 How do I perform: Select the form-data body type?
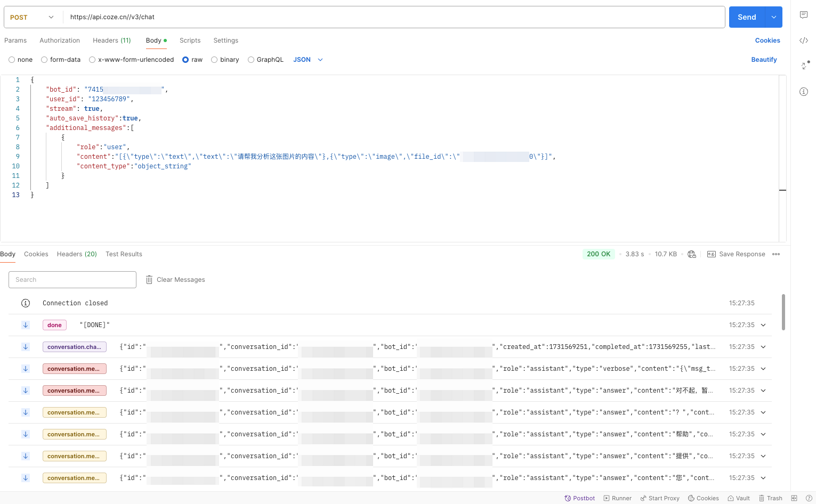point(44,60)
